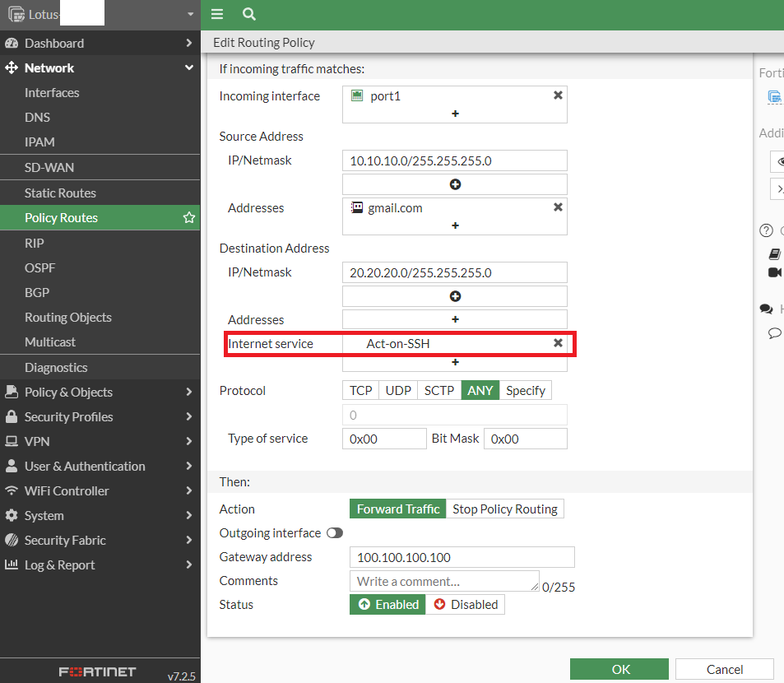784x683 pixels.
Task: Click the System gear icon
Action: pos(12,515)
